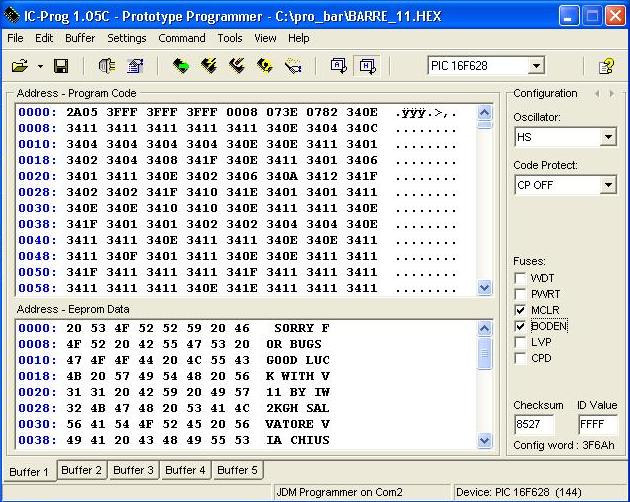Enable the WDT fuse checkbox
Viewport: 630px width, 502px height.
(520, 278)
